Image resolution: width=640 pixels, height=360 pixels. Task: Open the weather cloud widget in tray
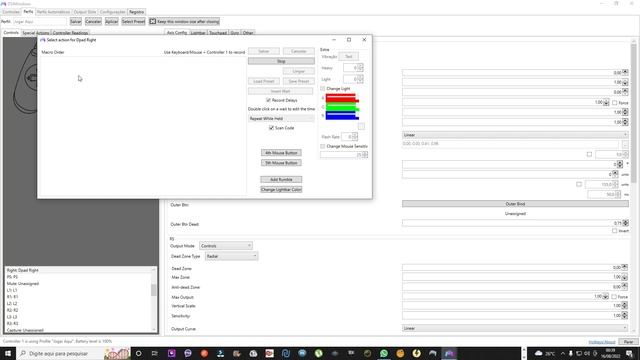(538, 353)
